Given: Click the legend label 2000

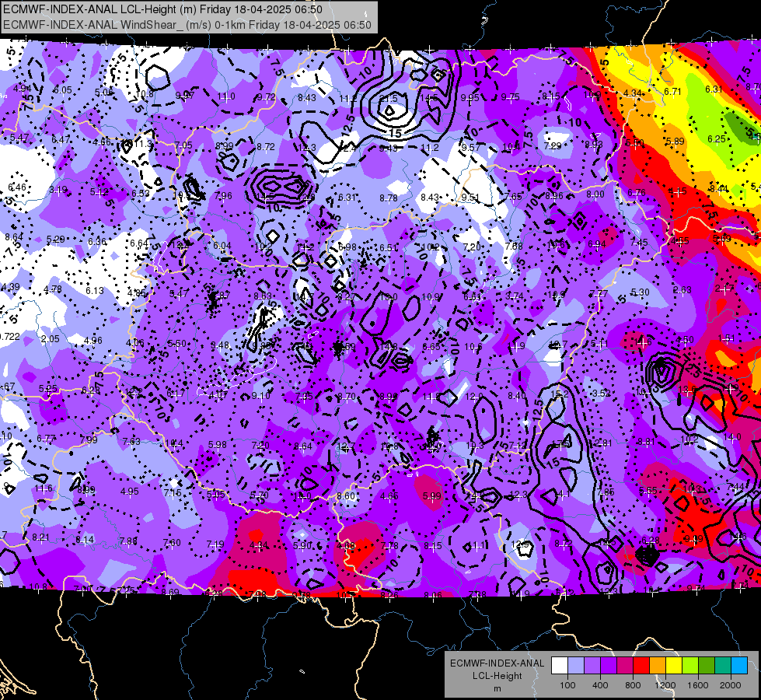Looking at the screenshot, I should (x=730, y=685).
